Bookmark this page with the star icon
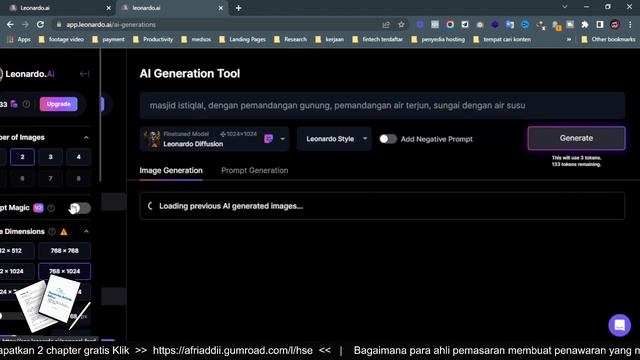Screen dimensions: 640x360 pyautogui.click(x=401, y=24)
